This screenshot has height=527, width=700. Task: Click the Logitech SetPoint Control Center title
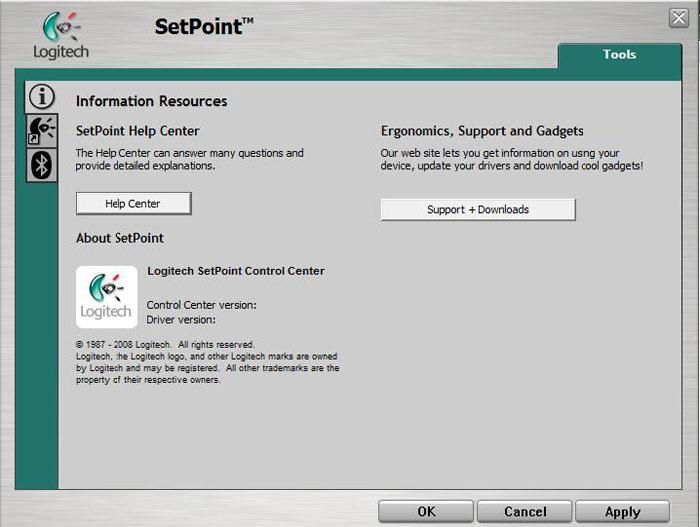pos(236,271)
